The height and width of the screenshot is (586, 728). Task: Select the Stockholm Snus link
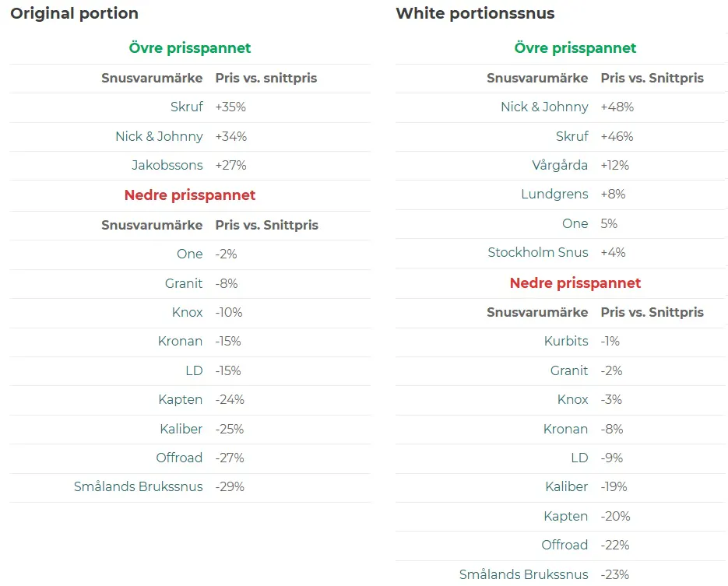click(538, 252)
